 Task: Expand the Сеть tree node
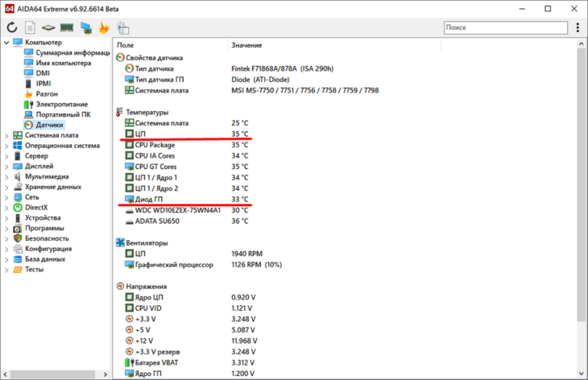point(6,197)
